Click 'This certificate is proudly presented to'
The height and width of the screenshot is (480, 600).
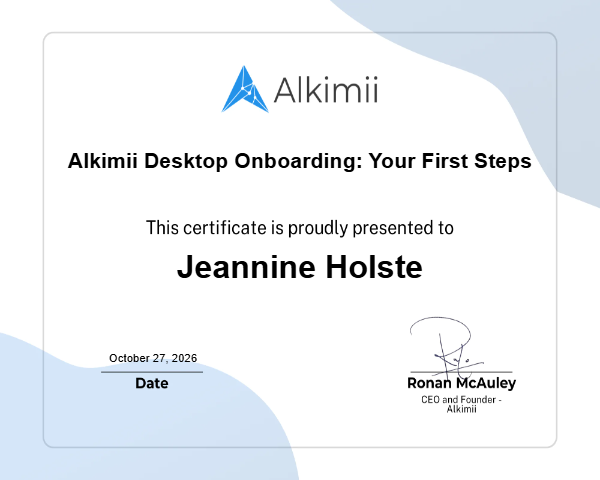(x=300, y=228)
